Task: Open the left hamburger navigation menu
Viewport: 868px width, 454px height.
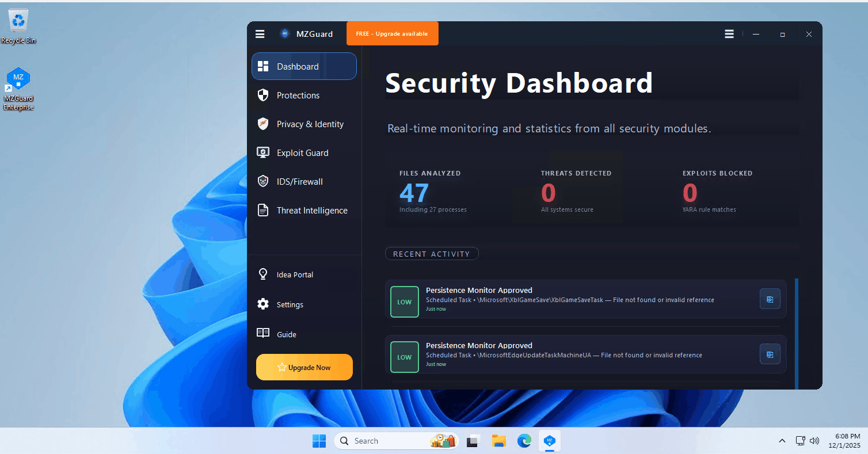Action: 260,33
